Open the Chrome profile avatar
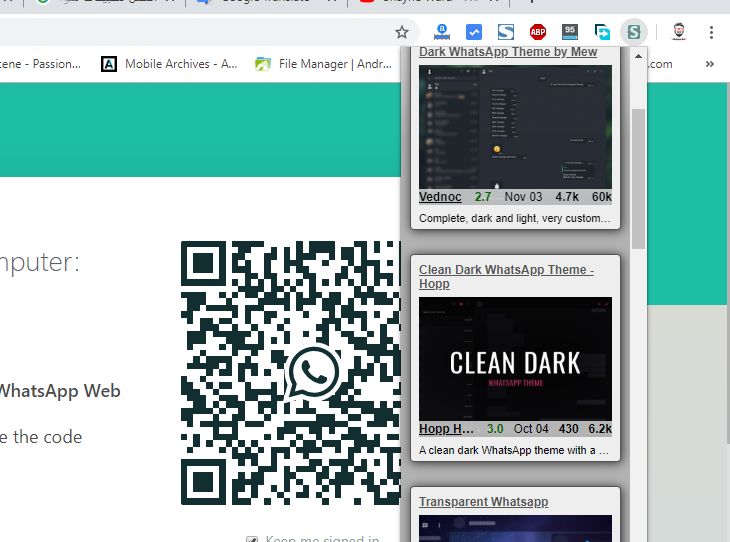730x542 pixels. pos(679,32)
